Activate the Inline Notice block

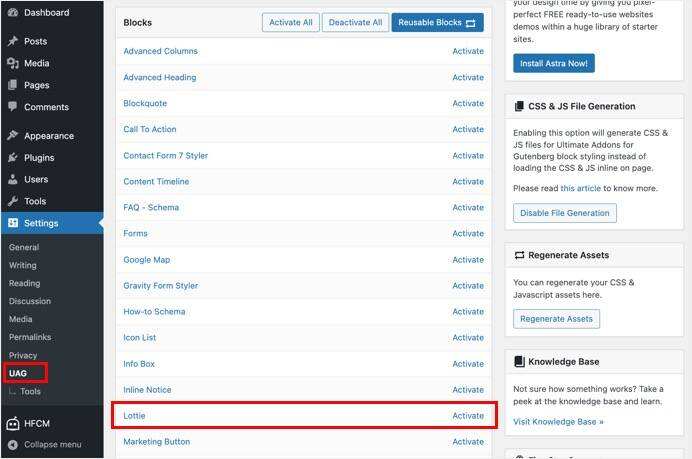(468, 390)
